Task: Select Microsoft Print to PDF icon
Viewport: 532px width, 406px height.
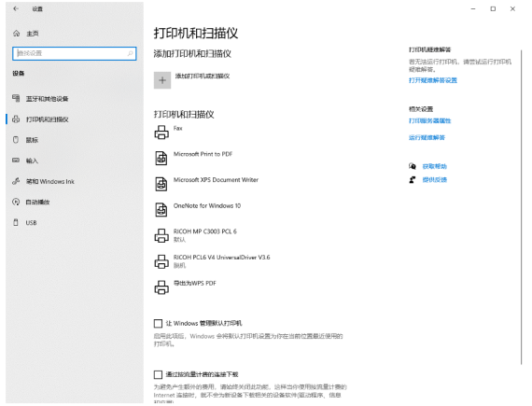Action: [161, 158]
